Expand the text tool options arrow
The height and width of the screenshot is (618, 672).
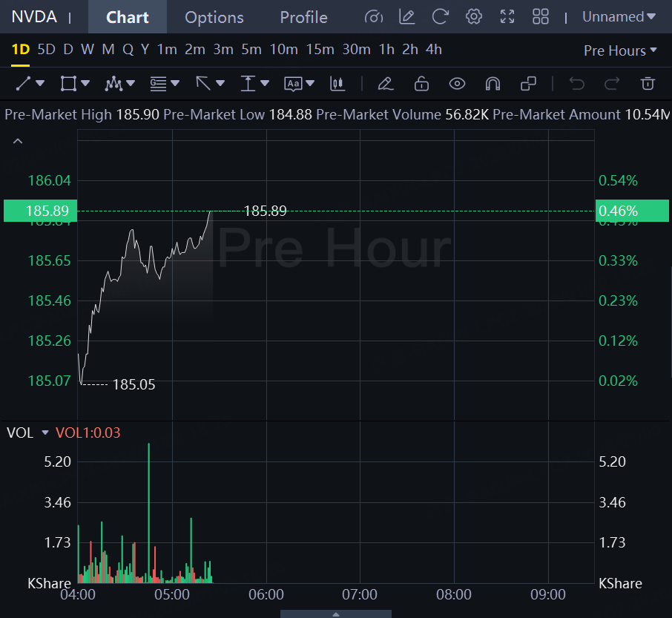coord(310,83)
